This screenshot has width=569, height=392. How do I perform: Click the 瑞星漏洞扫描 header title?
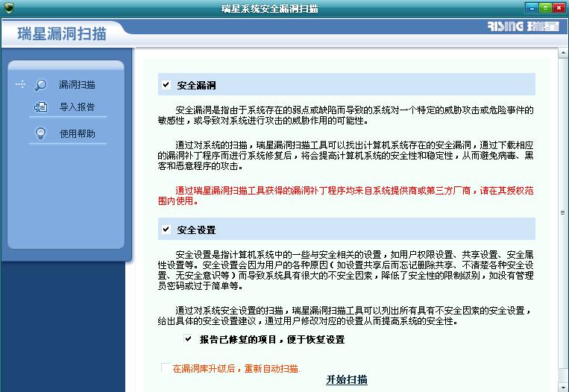click(62, 34)
